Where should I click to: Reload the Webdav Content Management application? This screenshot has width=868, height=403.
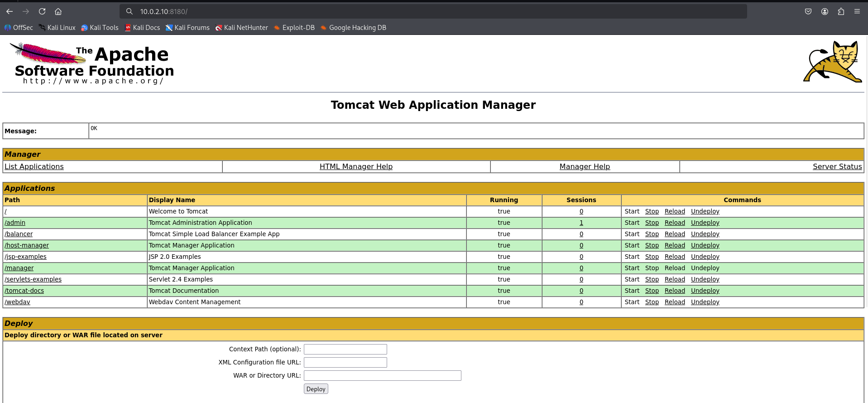click(x=675, y=302)
